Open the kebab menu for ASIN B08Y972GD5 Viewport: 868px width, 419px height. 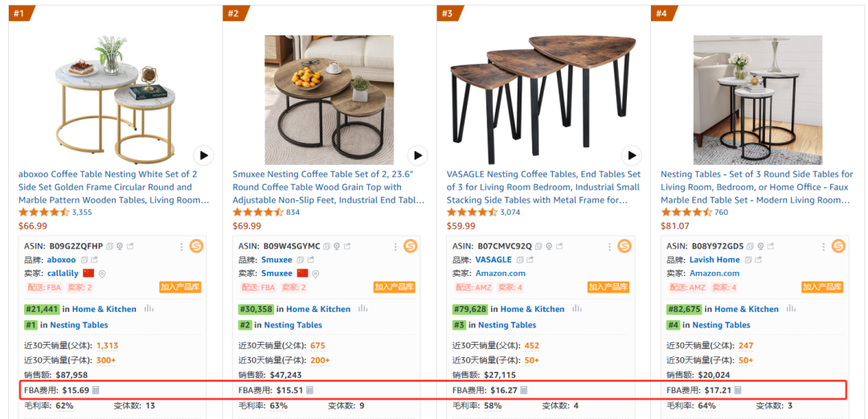tap(824, 246)
